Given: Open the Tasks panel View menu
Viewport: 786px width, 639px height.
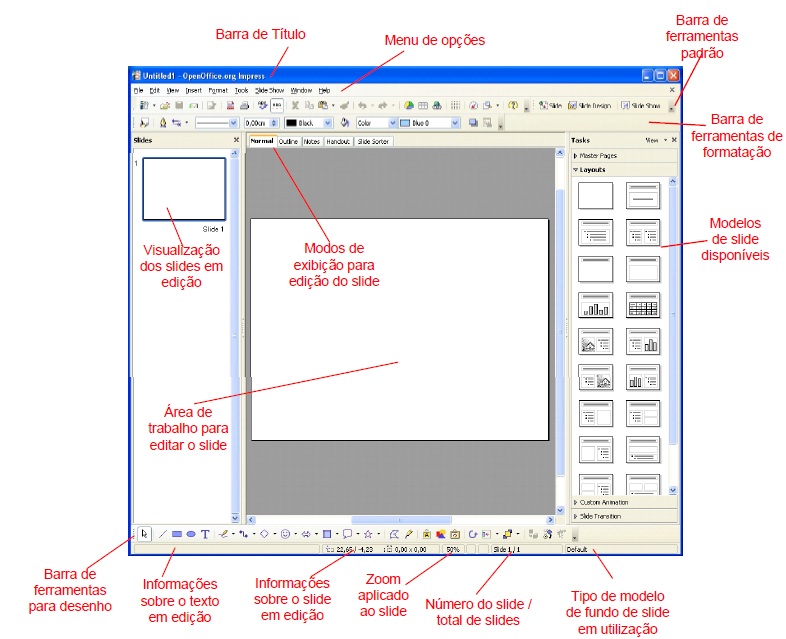Looking at the screenshot, I should click(656, 140).
